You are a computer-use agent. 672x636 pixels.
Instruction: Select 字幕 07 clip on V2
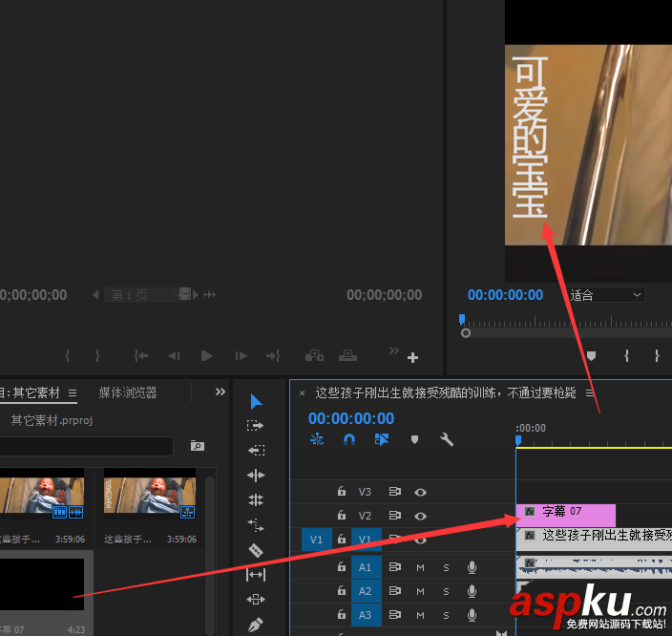click(566, 516)
